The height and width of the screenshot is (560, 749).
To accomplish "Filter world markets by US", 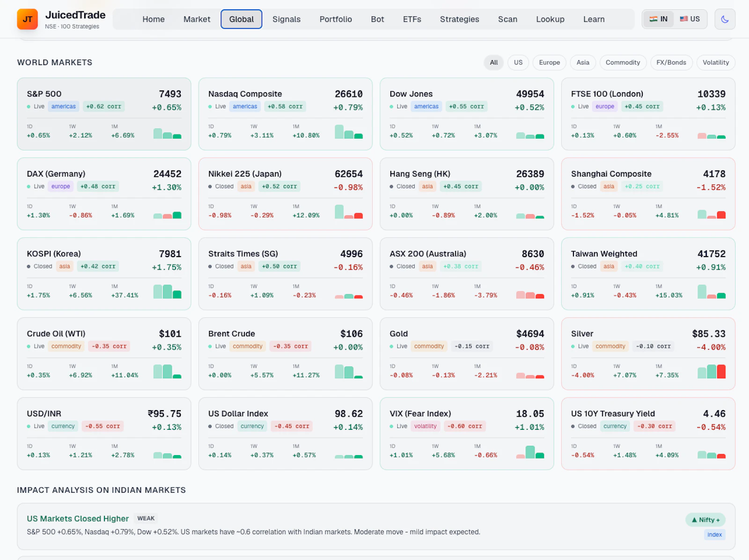I will coord(518,62).
